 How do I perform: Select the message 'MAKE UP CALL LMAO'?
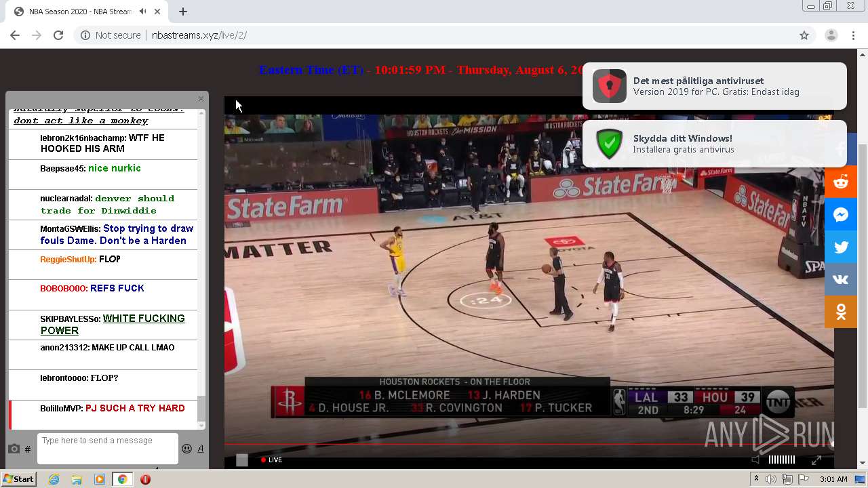point(133,348)
